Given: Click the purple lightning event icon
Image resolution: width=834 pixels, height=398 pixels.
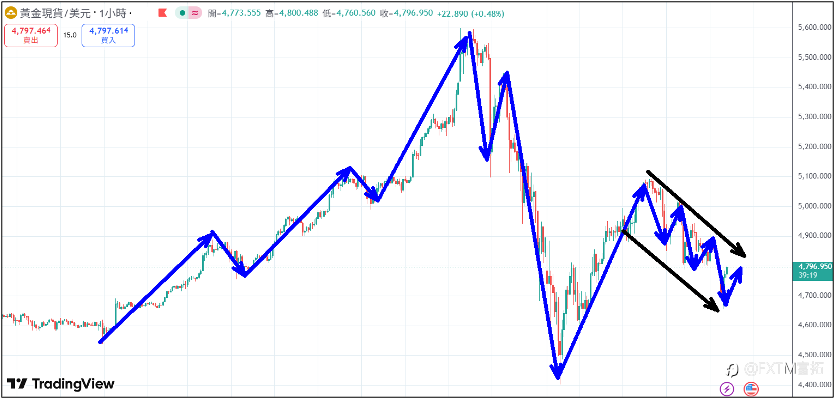Looking at the screenshot, I should pyautogui.click(x=727, y=388).
